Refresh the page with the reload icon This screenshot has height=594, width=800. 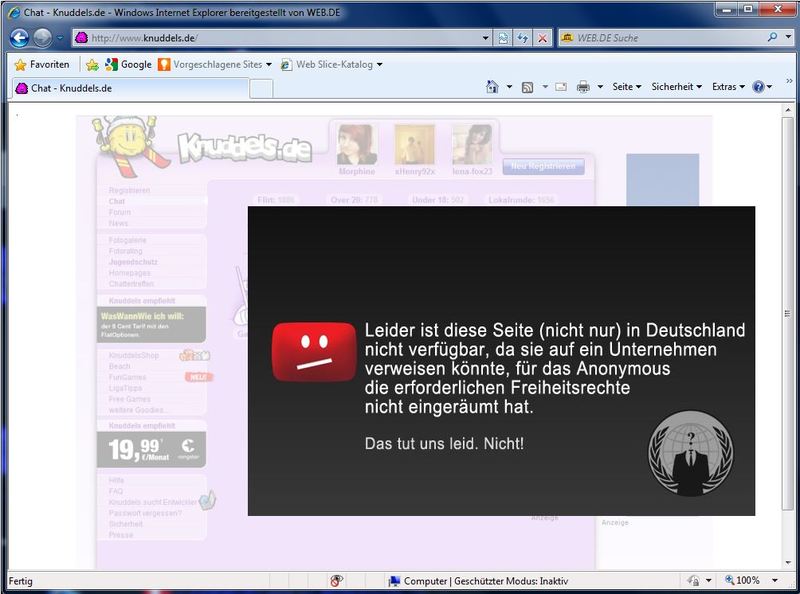(x=522, y=38)
